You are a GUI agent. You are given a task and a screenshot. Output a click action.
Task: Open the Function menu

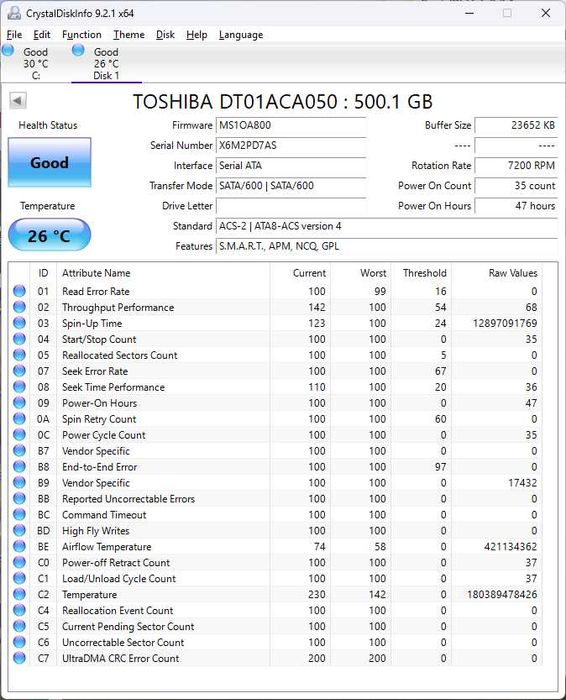coord(82,34)
